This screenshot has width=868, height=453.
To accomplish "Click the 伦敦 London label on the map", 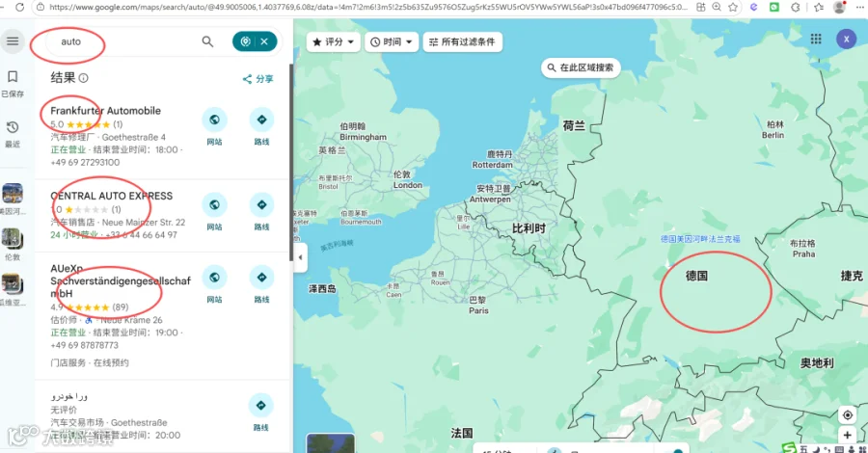I will pos(407,180).
